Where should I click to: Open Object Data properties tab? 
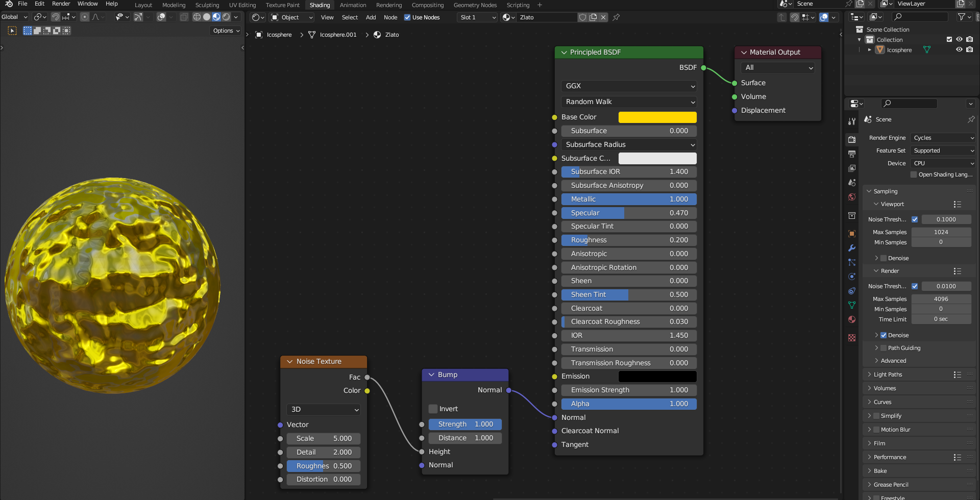click(x=851, y=305)
